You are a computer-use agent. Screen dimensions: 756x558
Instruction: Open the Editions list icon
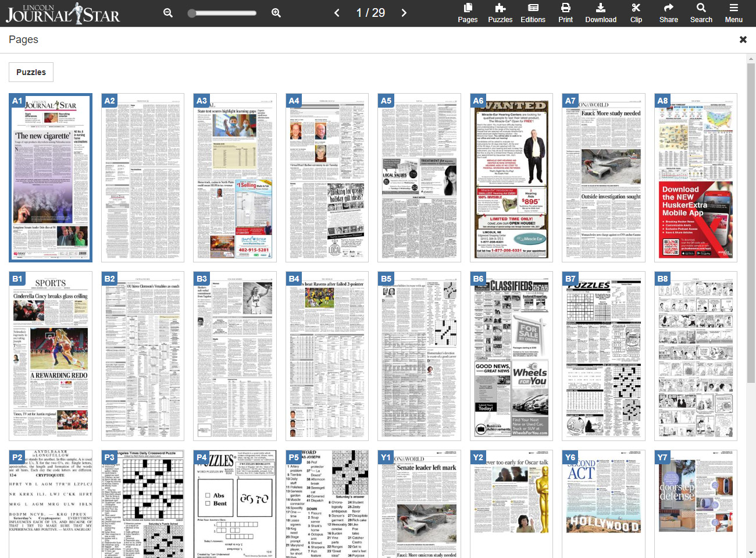click(x=533, y=13)
